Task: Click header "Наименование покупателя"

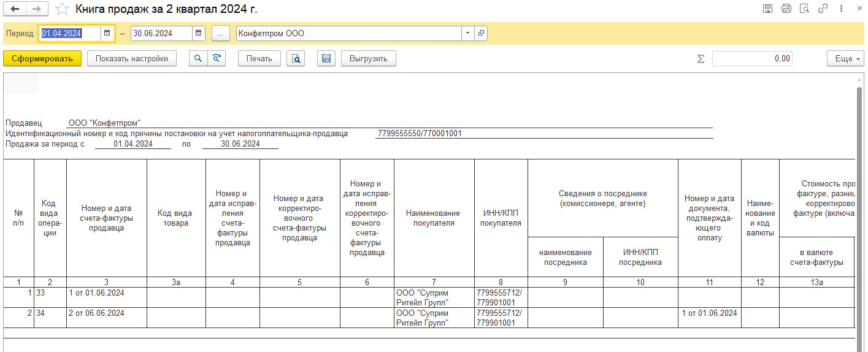Action: tap(434, 218)
